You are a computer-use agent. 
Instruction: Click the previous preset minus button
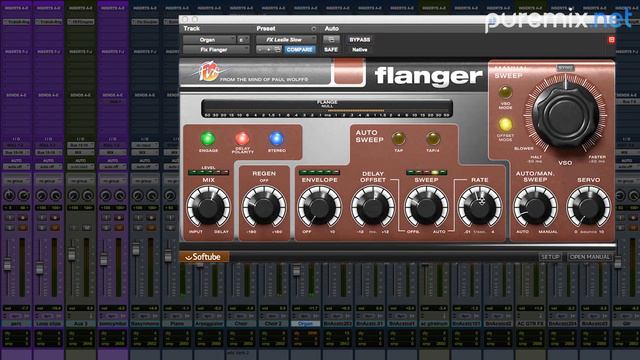pyautogui.click(x=260, y=49)
